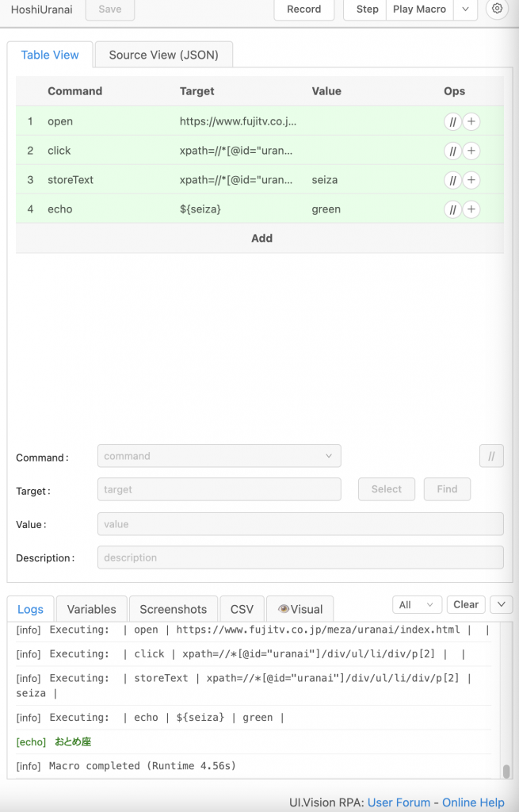
Task: Open the Screenshots tab
Action: 174,609
